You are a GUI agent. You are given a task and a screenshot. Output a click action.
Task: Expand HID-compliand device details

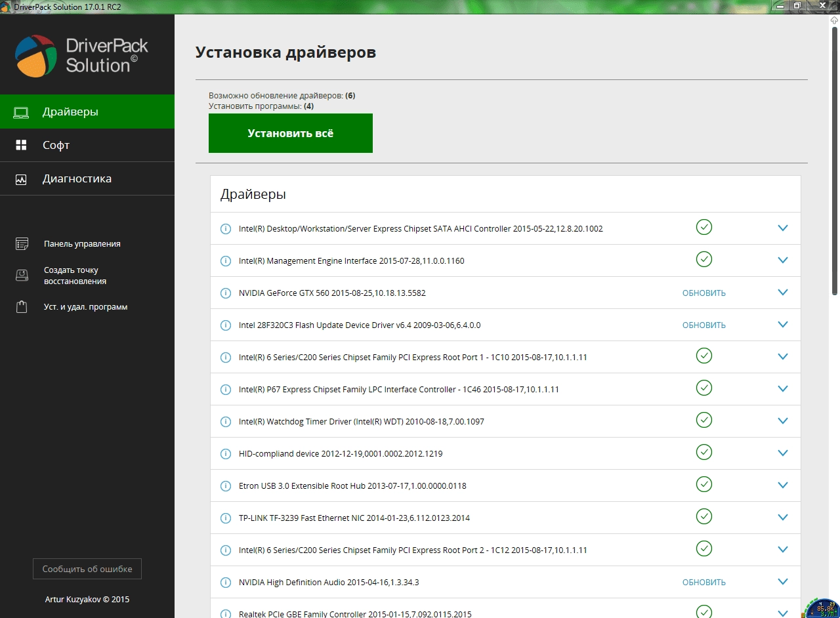(782, 453)
